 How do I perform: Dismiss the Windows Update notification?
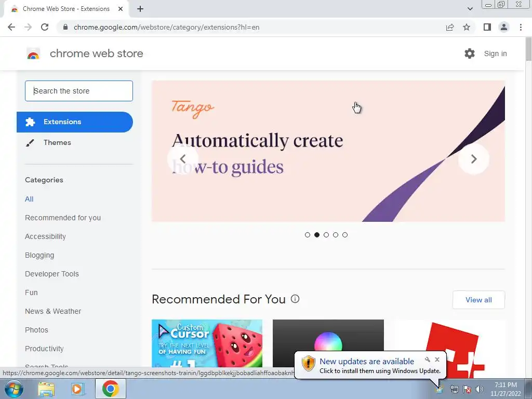coord(437,360)
